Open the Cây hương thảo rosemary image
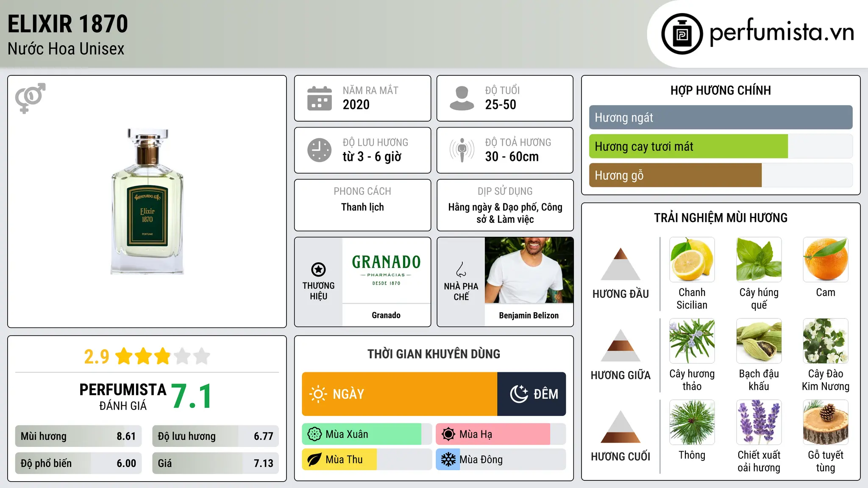The image size is (868, 488). (x=692, y=341)
